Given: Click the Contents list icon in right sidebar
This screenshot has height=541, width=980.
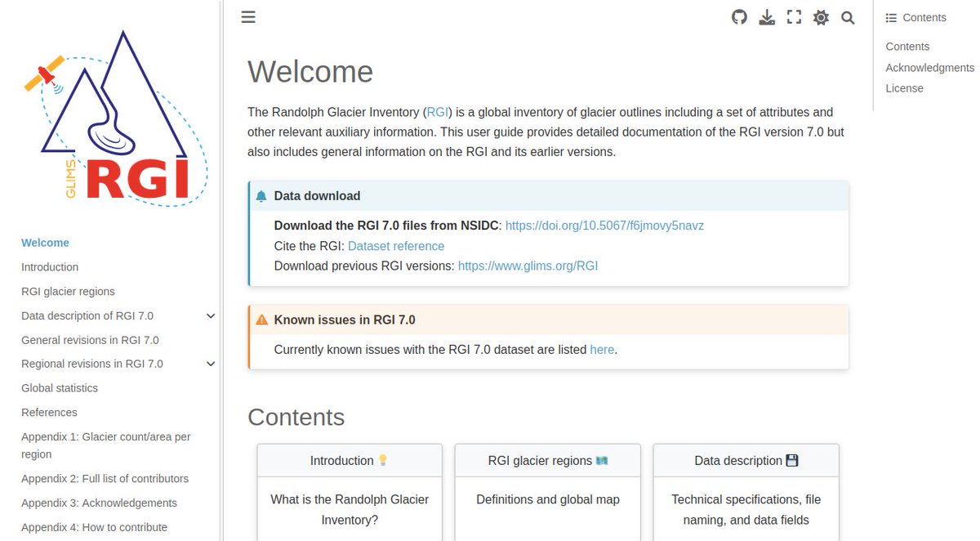Looking at the screenshot, I should click(x=891, y=17).
